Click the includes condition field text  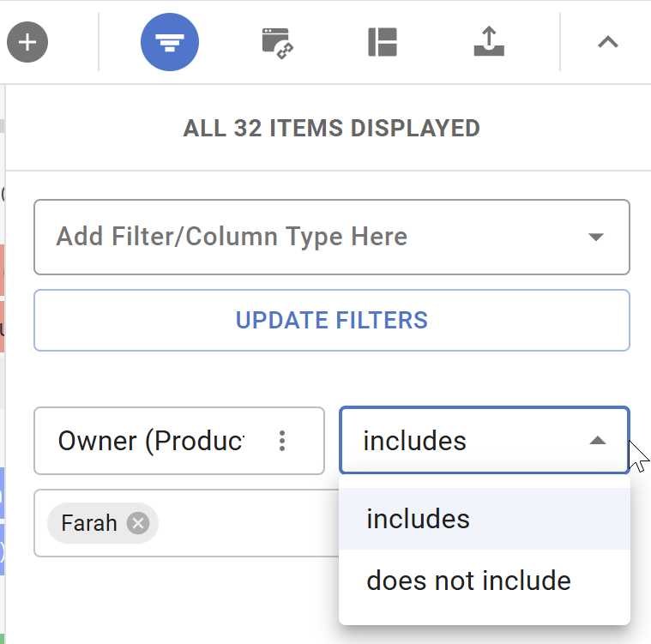click(x=415, y=441)
